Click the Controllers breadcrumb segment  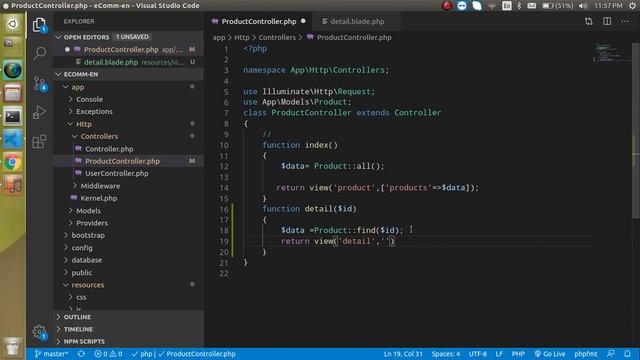[x=277, y=37]
